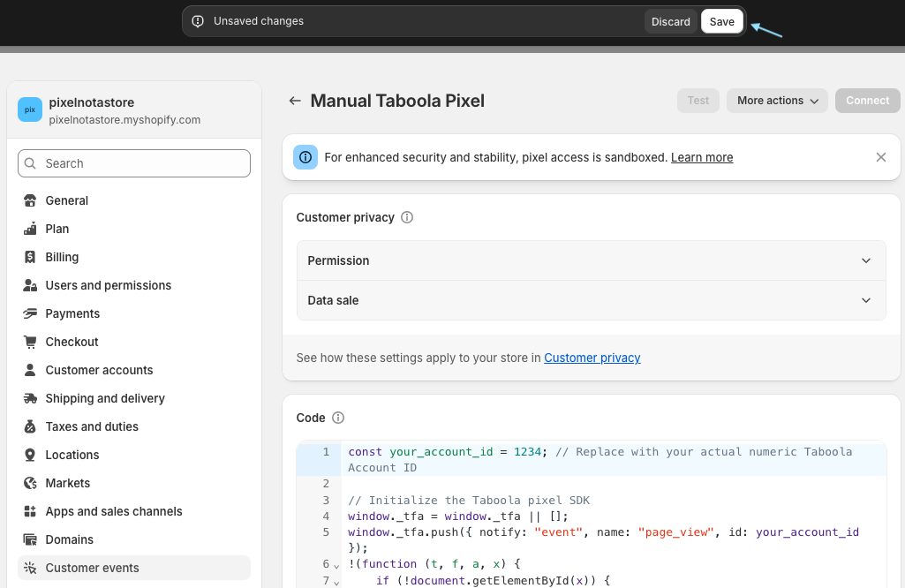This screenshot has width=905, height=588.
Task: Click the info icon next to Code
Action: (x=338, y=418)
